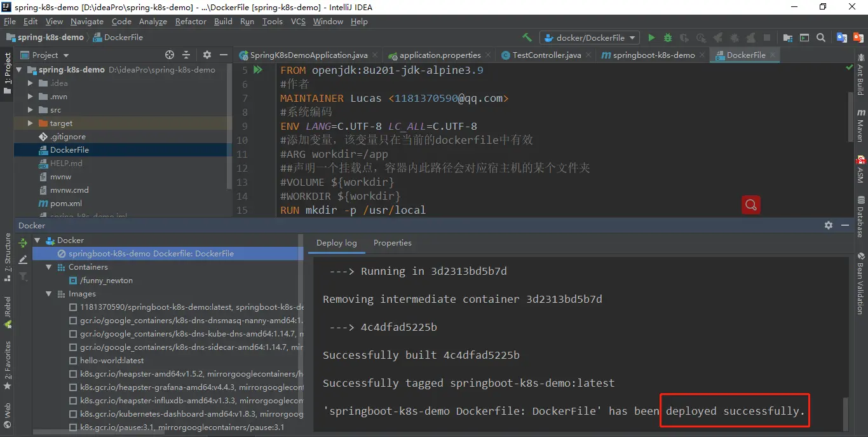
Task: Collapse the Images node
Action: pyautogui.click(x=48, y=293)
